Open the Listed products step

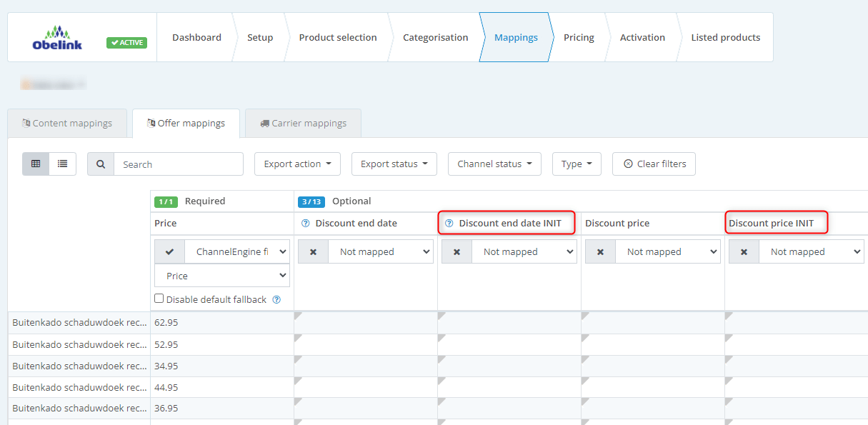click(x=726, y=37)
